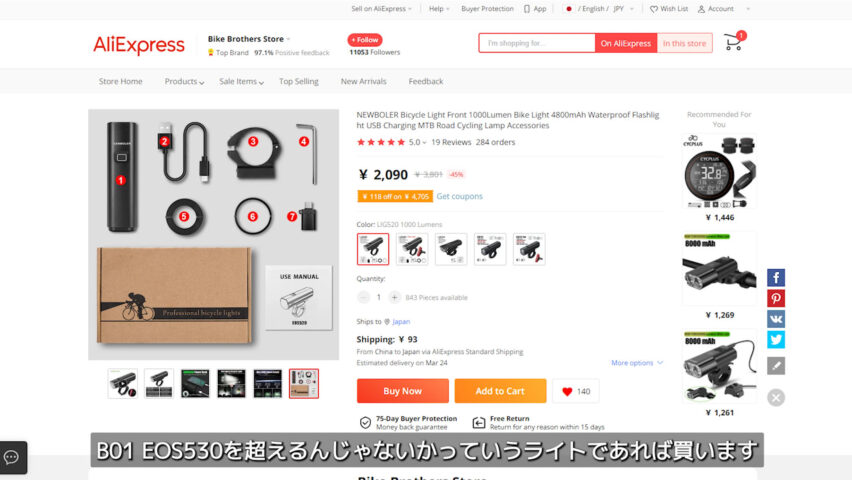852x480 pixels.
Task: Click the Get coupons link
Action: (459, 196)
